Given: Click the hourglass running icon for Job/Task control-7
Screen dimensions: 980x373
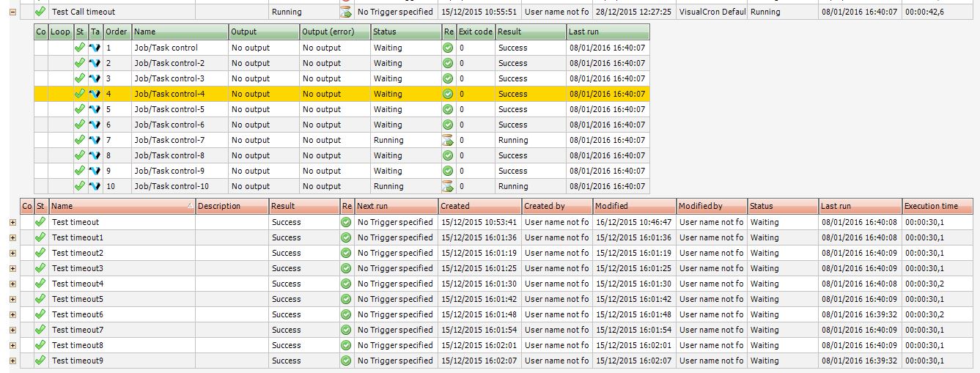Looking at the screenshot, I should coord(448,140).
